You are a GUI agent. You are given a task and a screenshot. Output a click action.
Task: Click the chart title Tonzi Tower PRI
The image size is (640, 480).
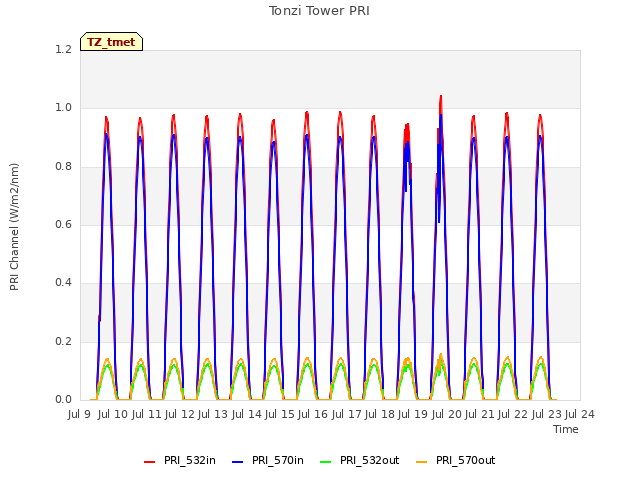point(319,11)
